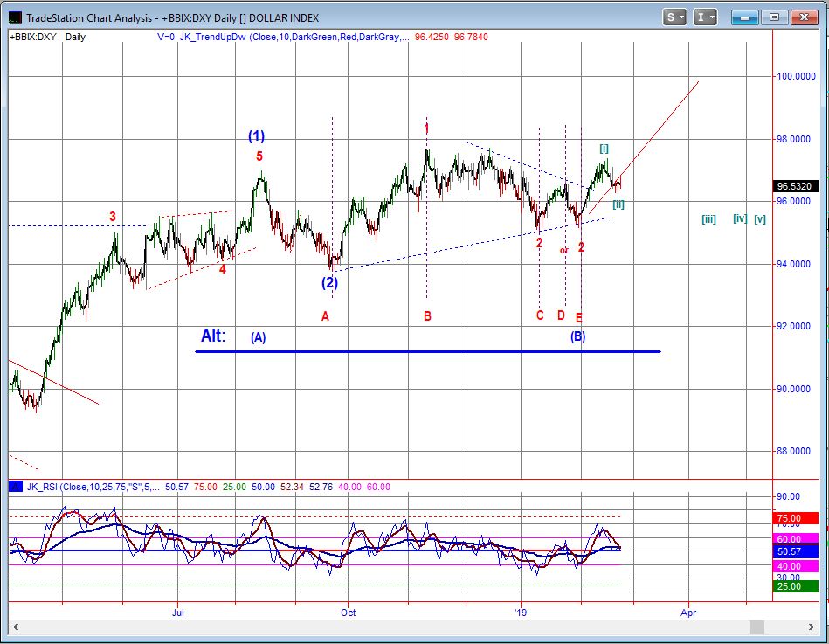Minimize the Chart Analysis window

point(744,17)
